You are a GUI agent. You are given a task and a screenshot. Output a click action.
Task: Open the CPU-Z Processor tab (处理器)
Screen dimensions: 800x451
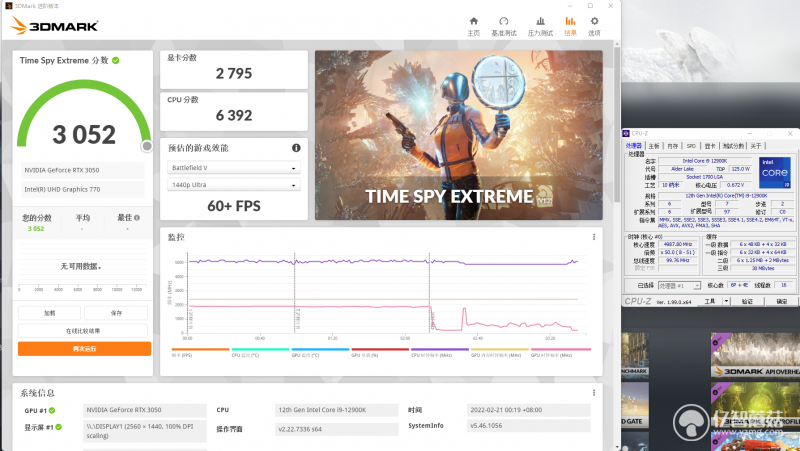click(634, 146)
